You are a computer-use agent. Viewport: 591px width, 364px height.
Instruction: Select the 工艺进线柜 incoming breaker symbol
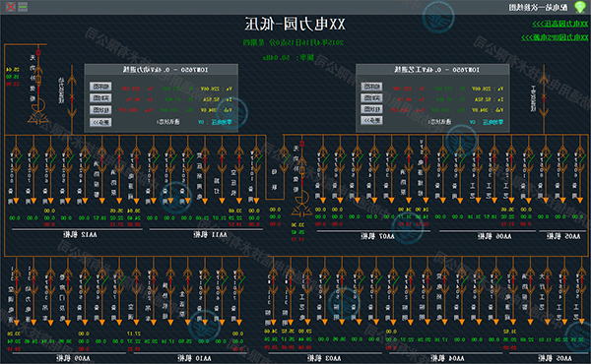coord(544,96)
